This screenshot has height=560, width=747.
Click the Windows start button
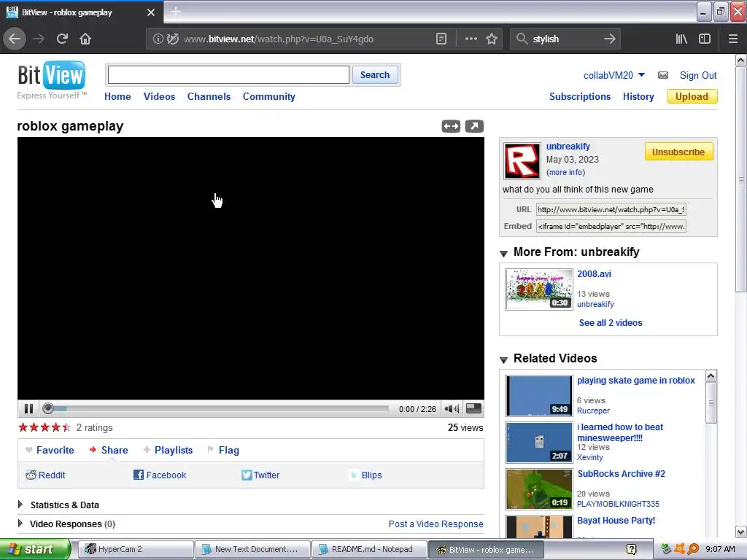point(35,549)
